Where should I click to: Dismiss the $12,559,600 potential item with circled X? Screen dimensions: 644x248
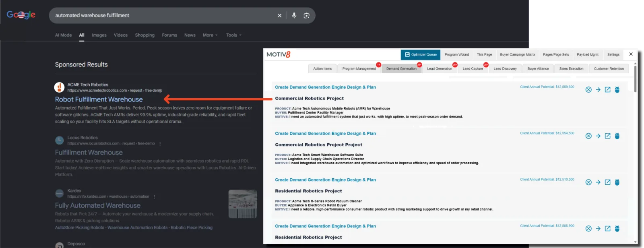(588, 90)
